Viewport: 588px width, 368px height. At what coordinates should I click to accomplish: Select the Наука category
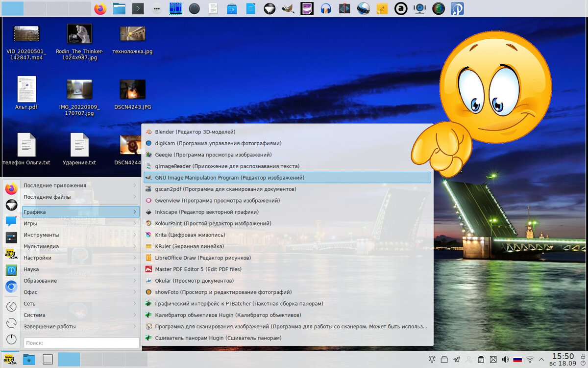81,269
